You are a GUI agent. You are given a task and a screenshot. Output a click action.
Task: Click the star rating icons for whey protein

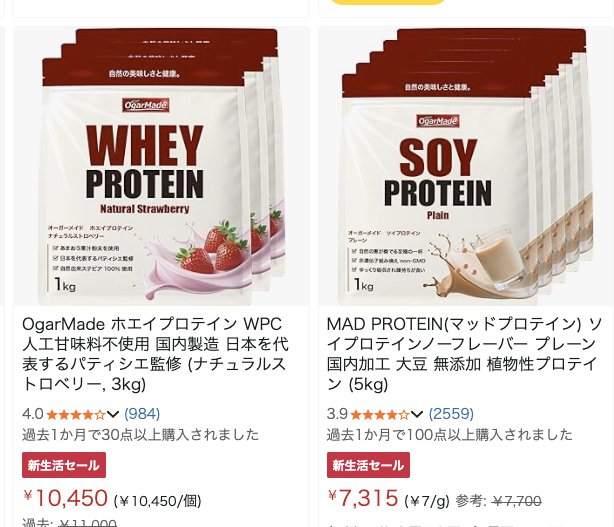76,414
